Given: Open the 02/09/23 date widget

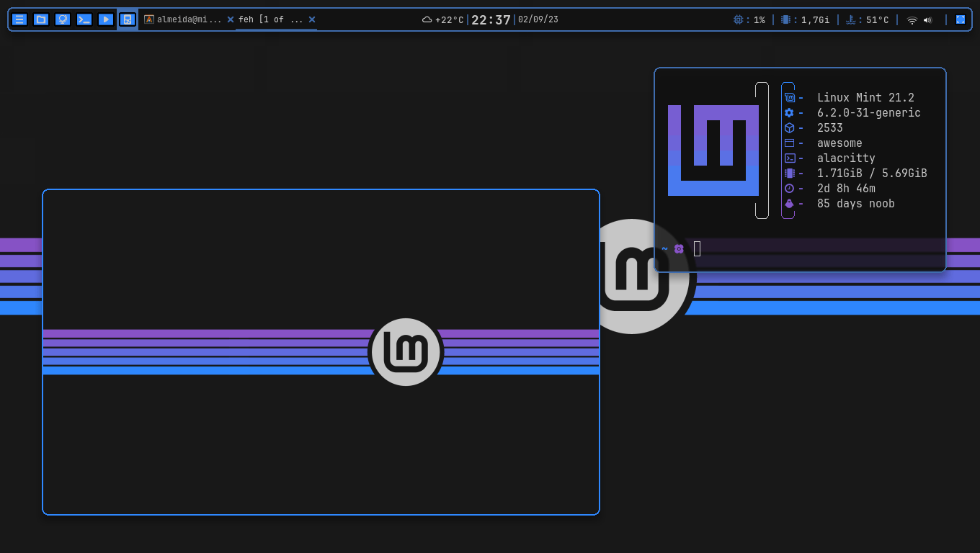Looking at the screenshot, I should (538, 19).
